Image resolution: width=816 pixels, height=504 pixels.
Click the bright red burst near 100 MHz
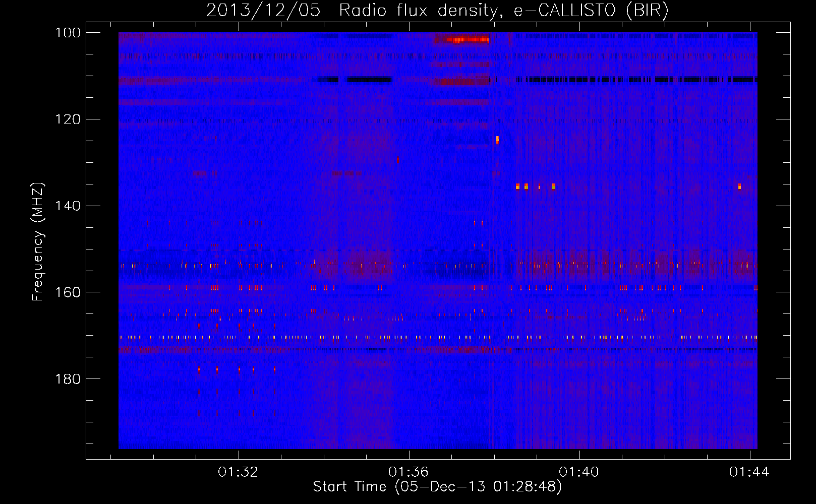(x=468, y=39)
